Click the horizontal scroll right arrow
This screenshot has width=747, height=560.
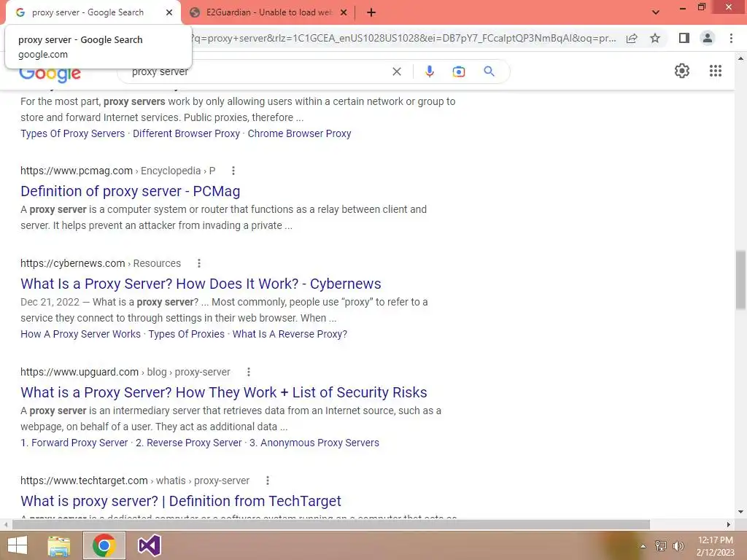728,524
